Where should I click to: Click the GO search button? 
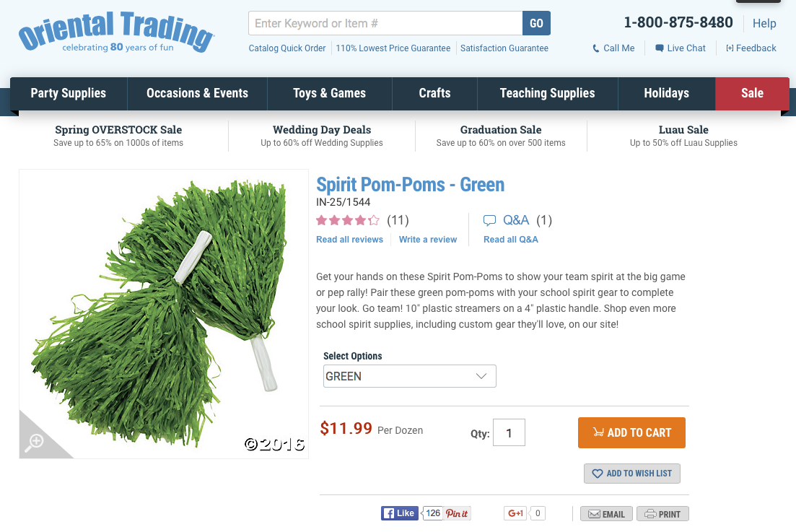point(537,23)
